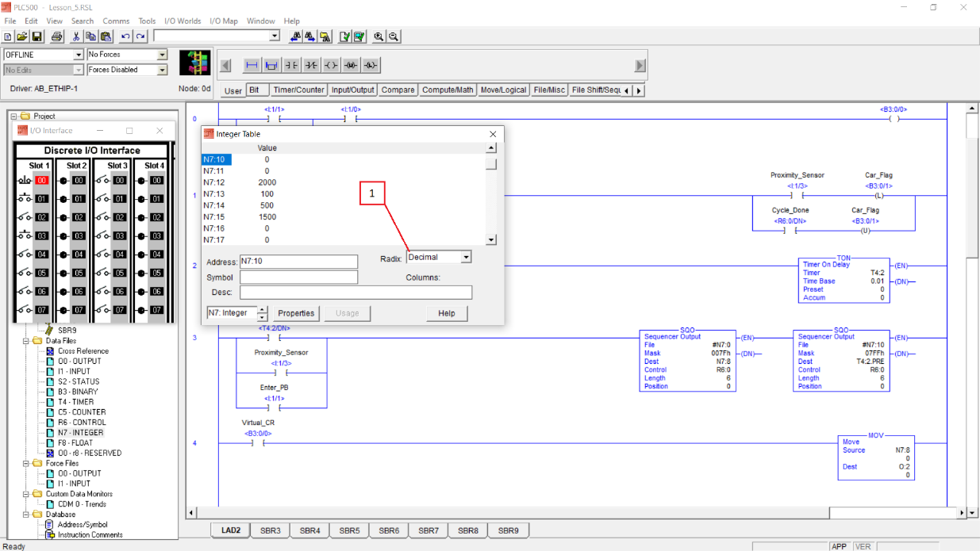Select the N7:12 row in Integer Table
The image size is (980, 551).
click(x=343, y=182)
